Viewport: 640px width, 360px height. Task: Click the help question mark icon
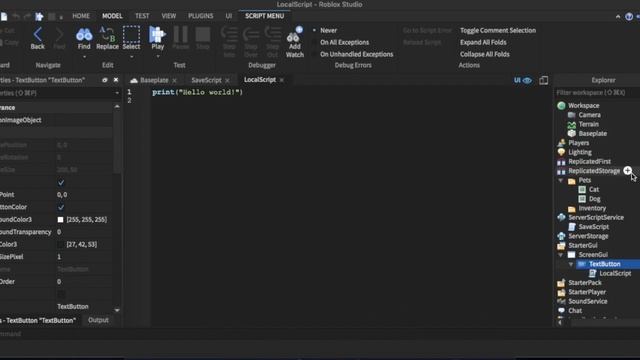pyautogui.click(x=629, y=16)
